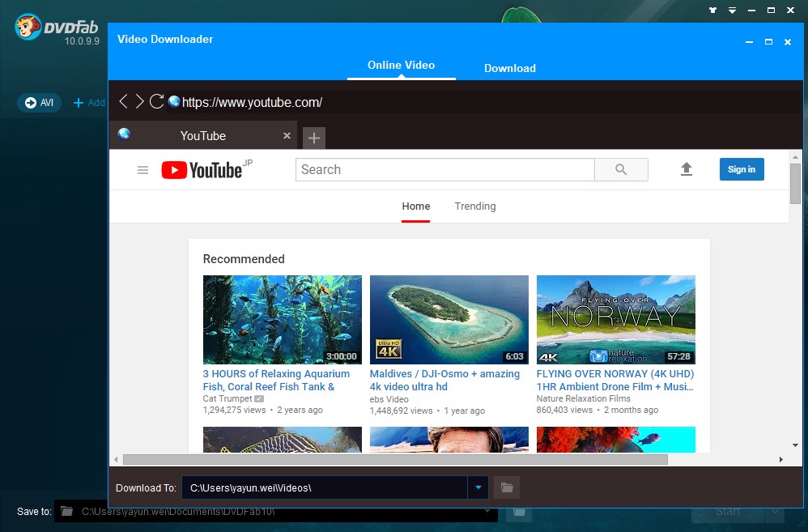Open the Relaxing Aquarium video thumbnail
Viewport: 808px width, 532px height.
point(283,320)
